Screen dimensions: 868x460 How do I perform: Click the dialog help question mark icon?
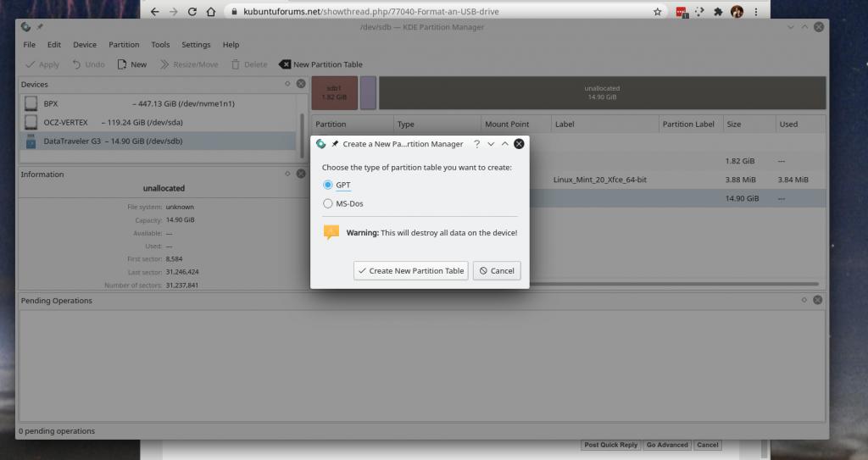click(477, 144)
